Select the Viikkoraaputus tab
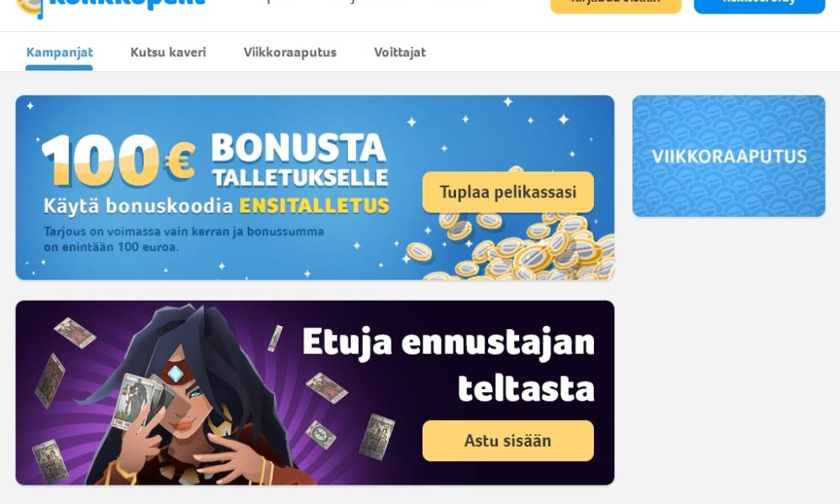The height and width of the screenshot is (504, 840). tap(290, 52)
